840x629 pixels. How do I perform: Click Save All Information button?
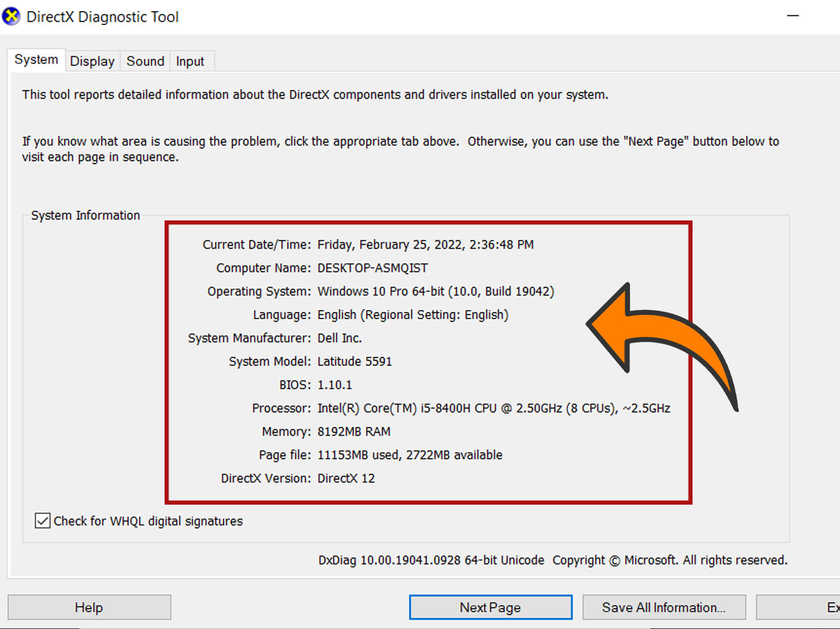(664, 607)
